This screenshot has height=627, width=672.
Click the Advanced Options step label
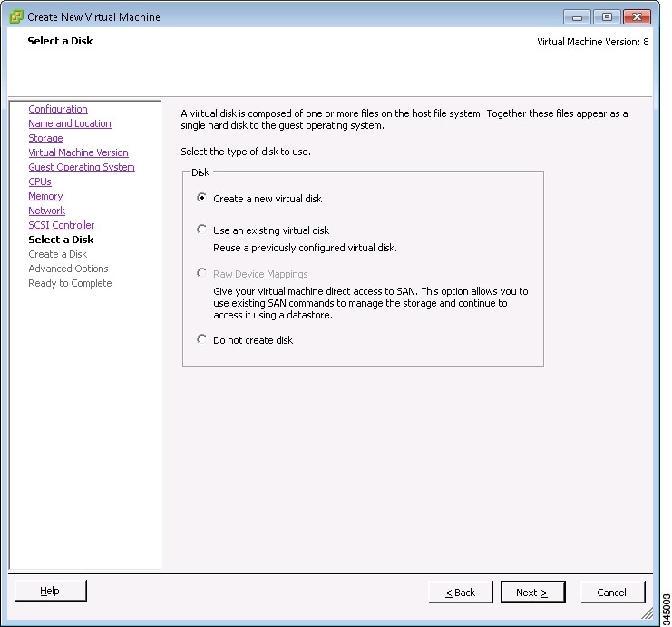[x=68, y=269]
